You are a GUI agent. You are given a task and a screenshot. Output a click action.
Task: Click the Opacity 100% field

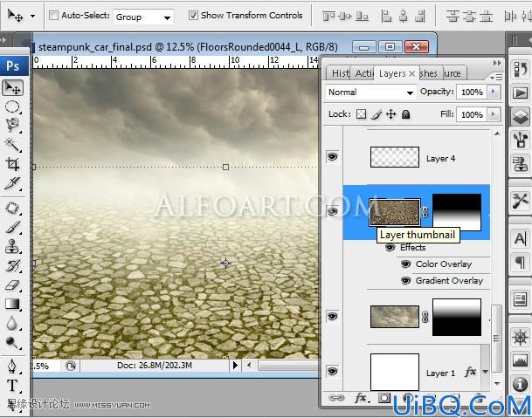point(472,92)
